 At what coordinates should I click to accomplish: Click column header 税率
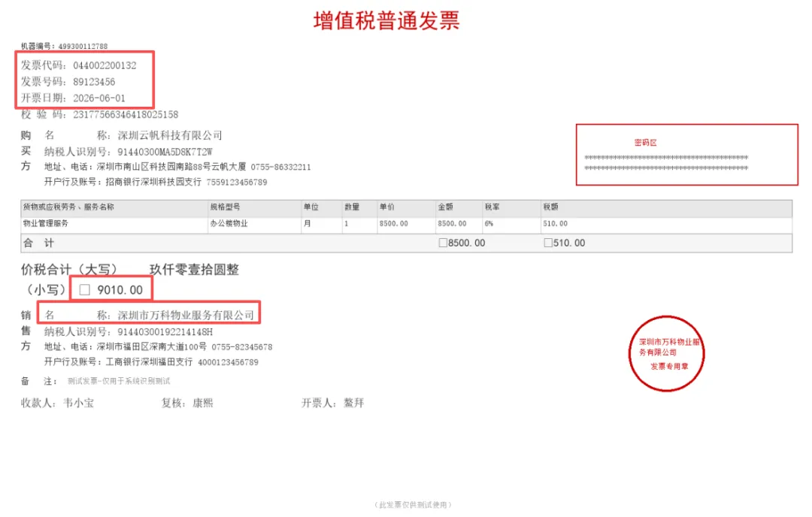tap(492, 207)
